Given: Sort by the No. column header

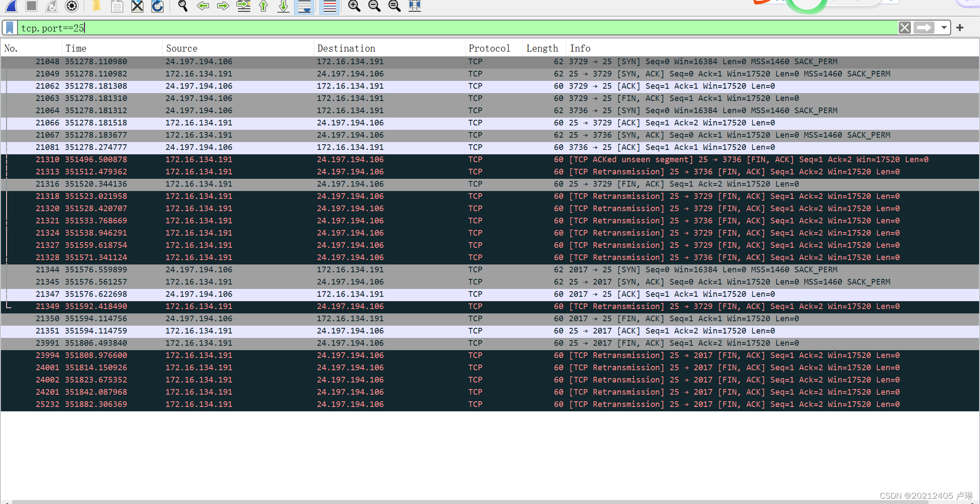Looking at the screenshot, I should coord(31,49).
